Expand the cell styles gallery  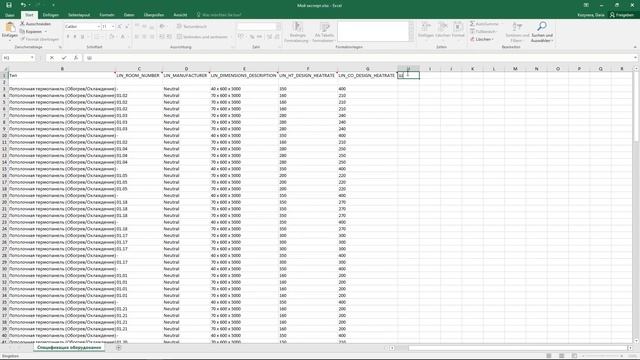[411, 39]
